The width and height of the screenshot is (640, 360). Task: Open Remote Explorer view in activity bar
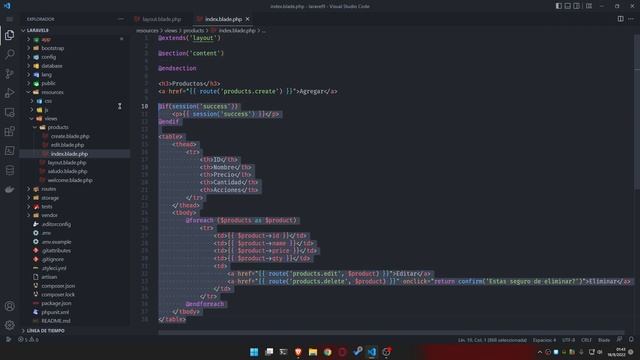tap(9, 112)
